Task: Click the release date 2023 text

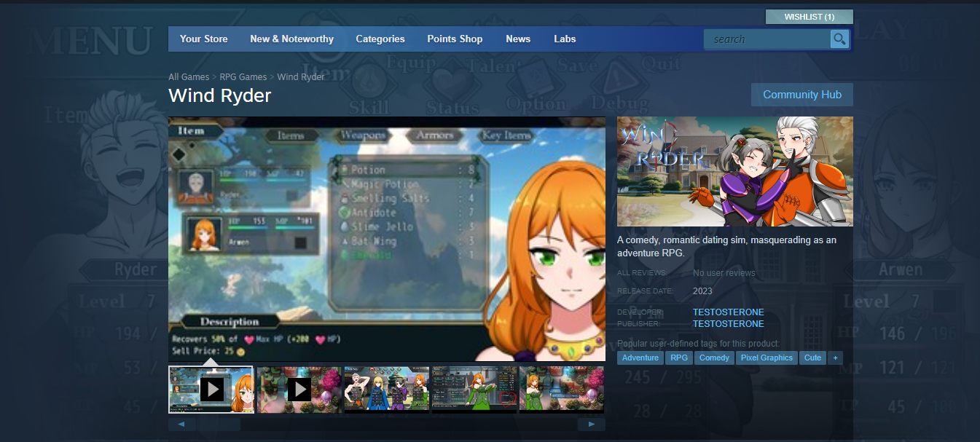Action: pyautogui.click(x=703, y=291)
